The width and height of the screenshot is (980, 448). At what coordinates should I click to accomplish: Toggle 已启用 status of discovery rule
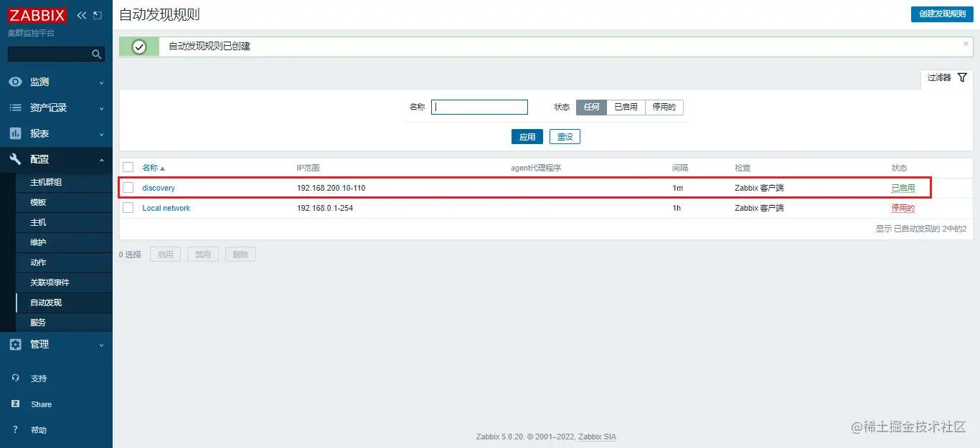(x=903, y=188)
